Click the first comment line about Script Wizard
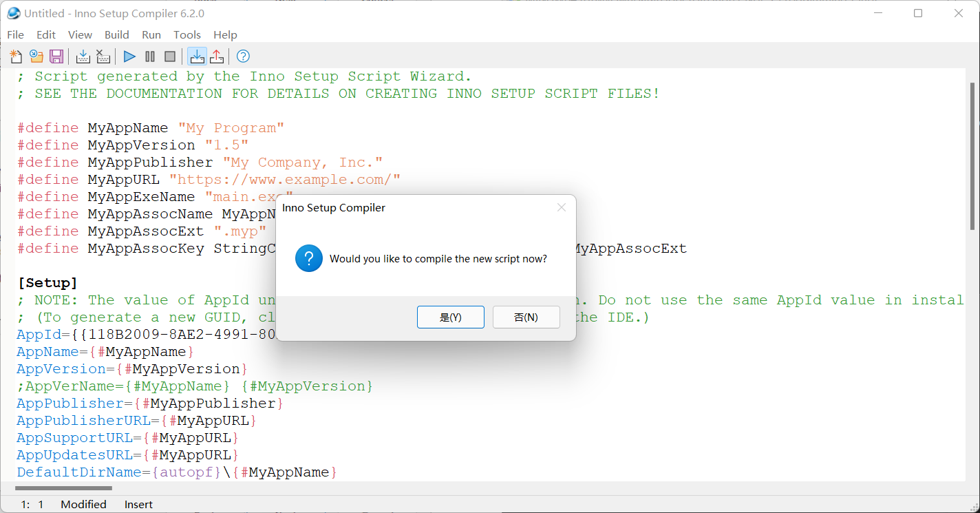The width and height of the screenshot is (980, 513). point(244,76)
